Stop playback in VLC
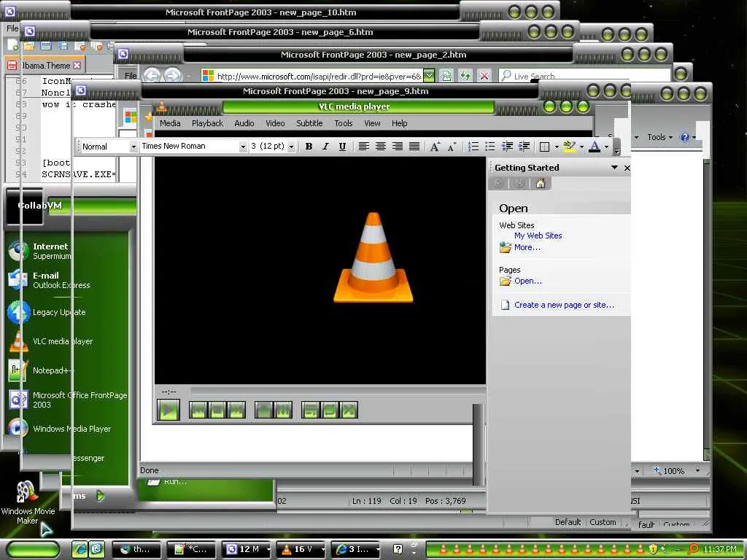 tap(217, 410)
